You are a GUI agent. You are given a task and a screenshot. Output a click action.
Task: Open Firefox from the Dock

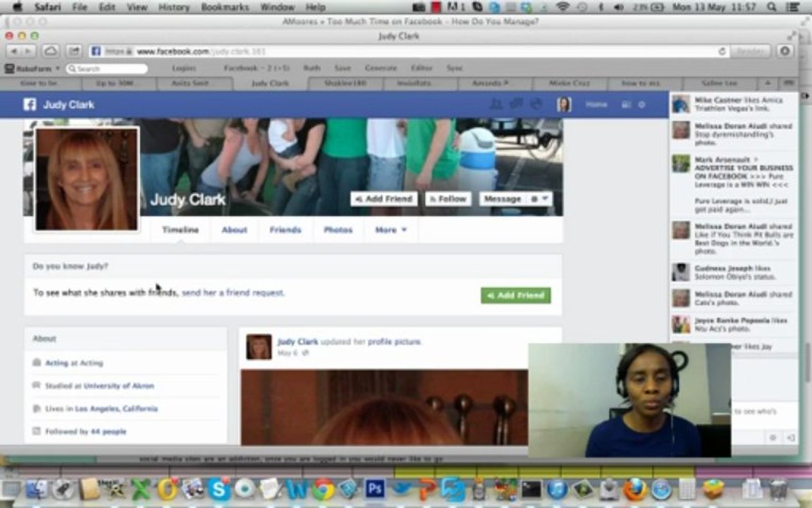click(x=635, y=489)
